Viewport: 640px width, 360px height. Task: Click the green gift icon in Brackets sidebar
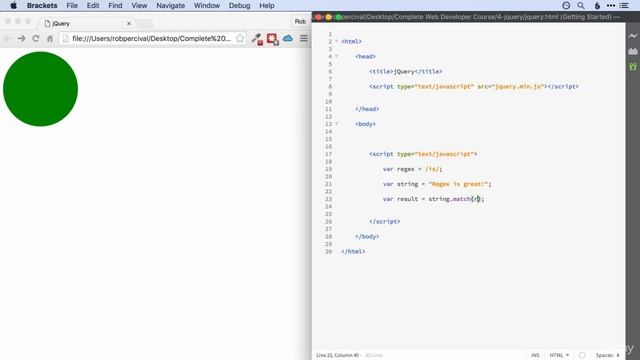point(633,67)
